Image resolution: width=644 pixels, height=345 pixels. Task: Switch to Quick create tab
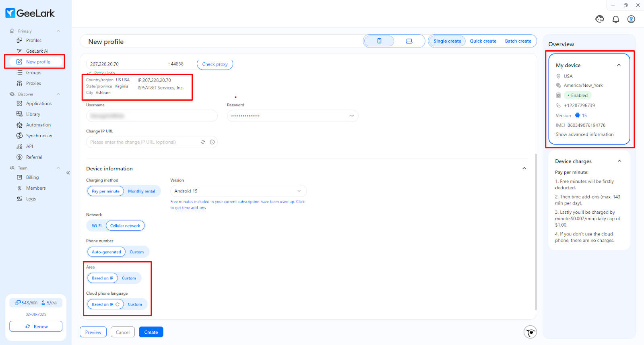coord(483,41)
